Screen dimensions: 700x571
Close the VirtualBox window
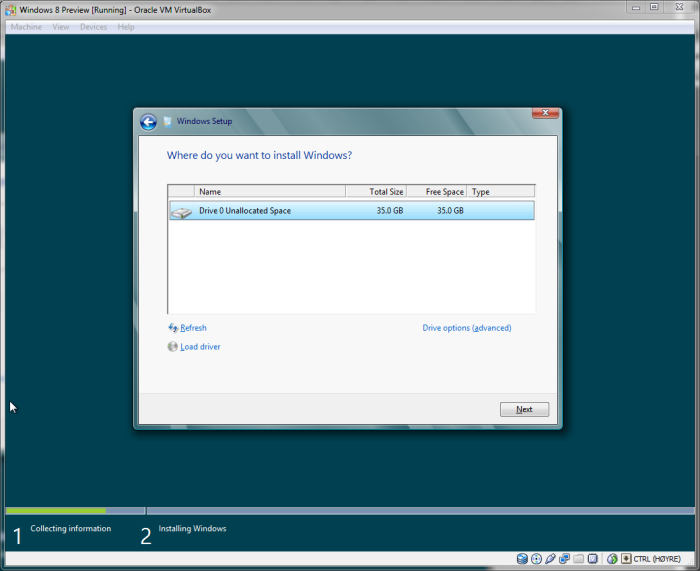point(679,7)
